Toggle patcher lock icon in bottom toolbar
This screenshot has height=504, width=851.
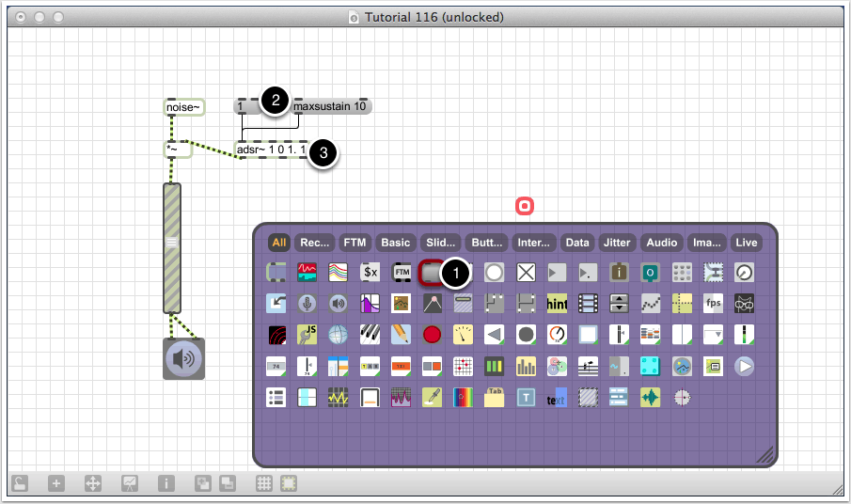coord(20,483)
